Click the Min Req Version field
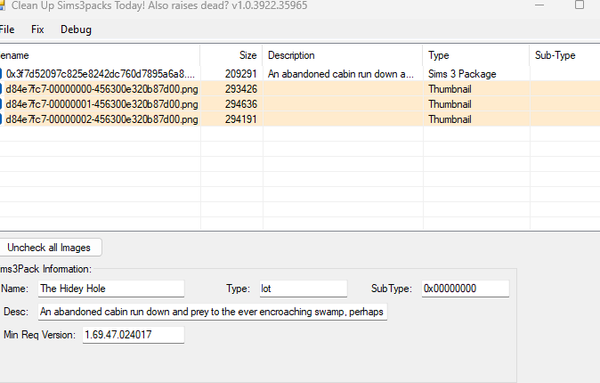Viewport: 600px width, 383px height. click(133, 335)
